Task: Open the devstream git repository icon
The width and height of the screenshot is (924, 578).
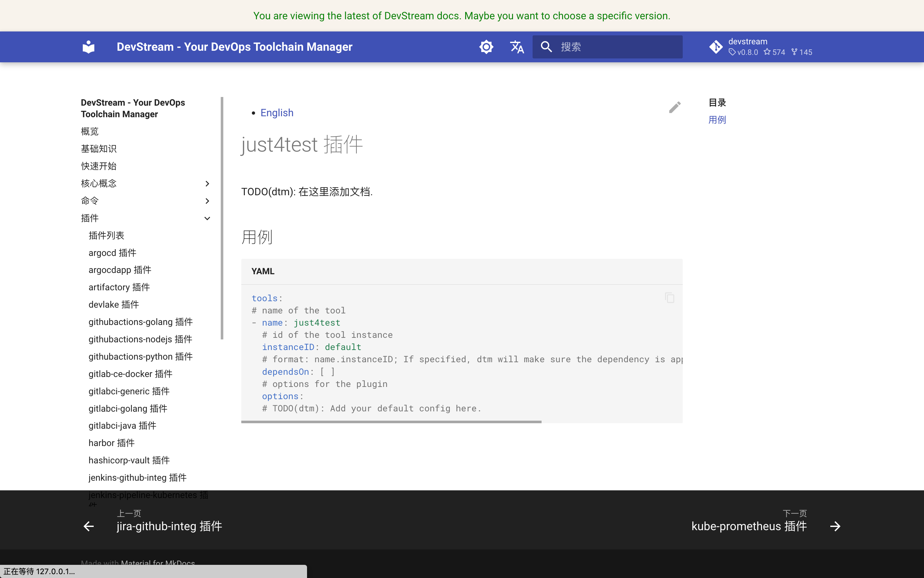Action: click(716, 47)
